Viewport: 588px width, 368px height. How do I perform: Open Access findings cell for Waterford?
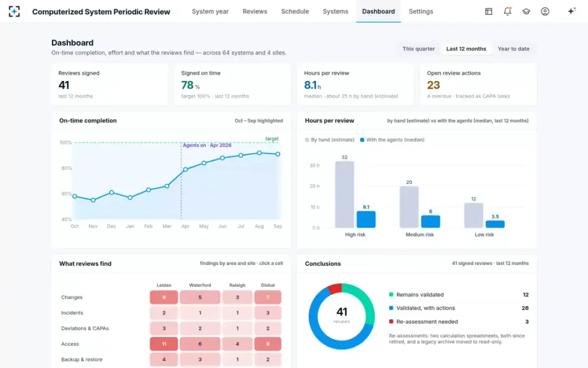point(200,344)
